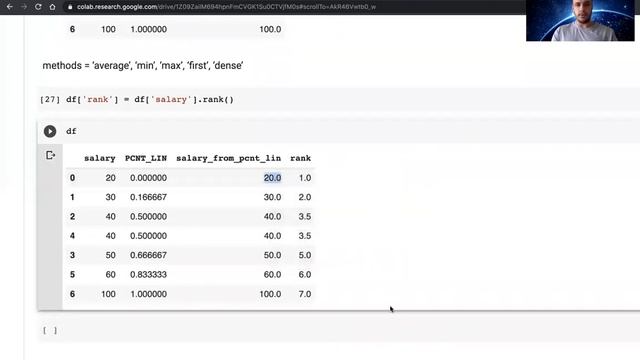The height and width of the screenshot is (360, 640).
Task: Select the salary_from_pcnt_lin column header
Action: pyautogui.click(x=229, y=158)
